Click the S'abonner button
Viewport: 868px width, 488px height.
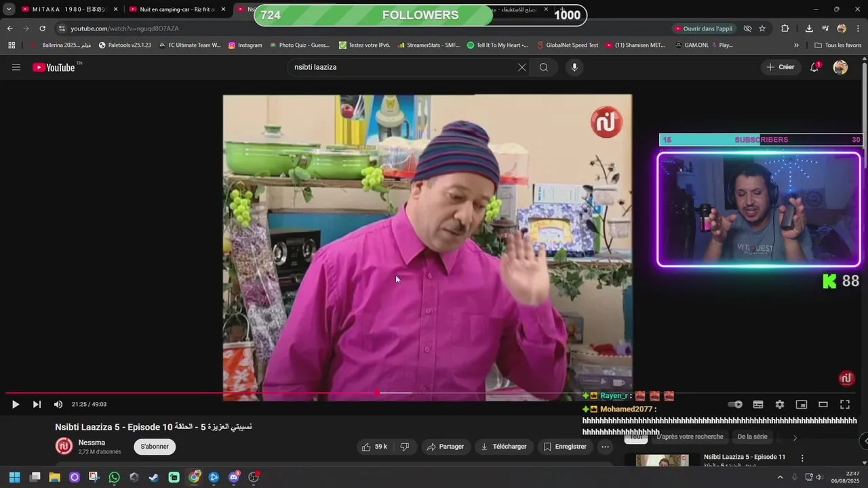pyautogui.click(x=155, y=447)
